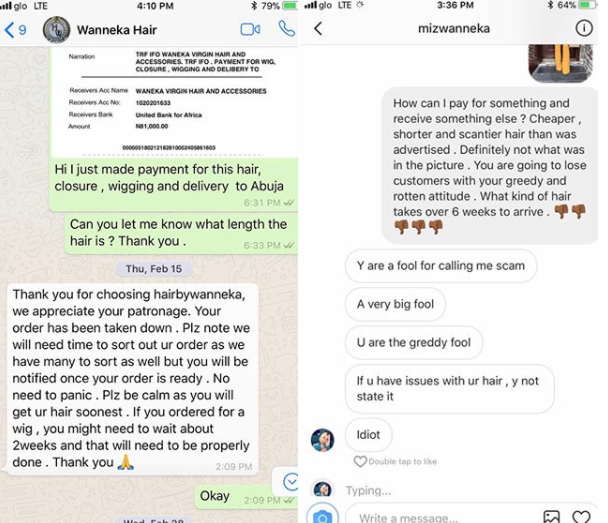Open Wanneka Hair profile picture
Screen dimensions: 608x523
tap(57, 30)
